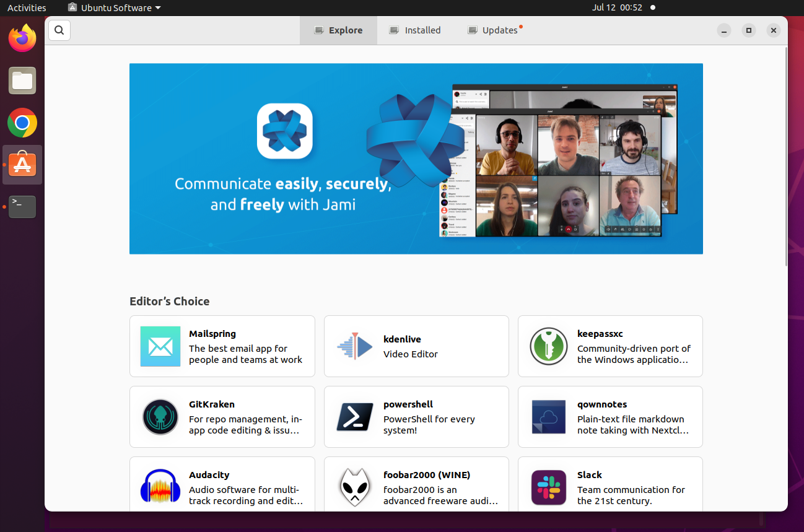Click the kdenlive app icon
The image size is (804, 532).
[355, 346]
